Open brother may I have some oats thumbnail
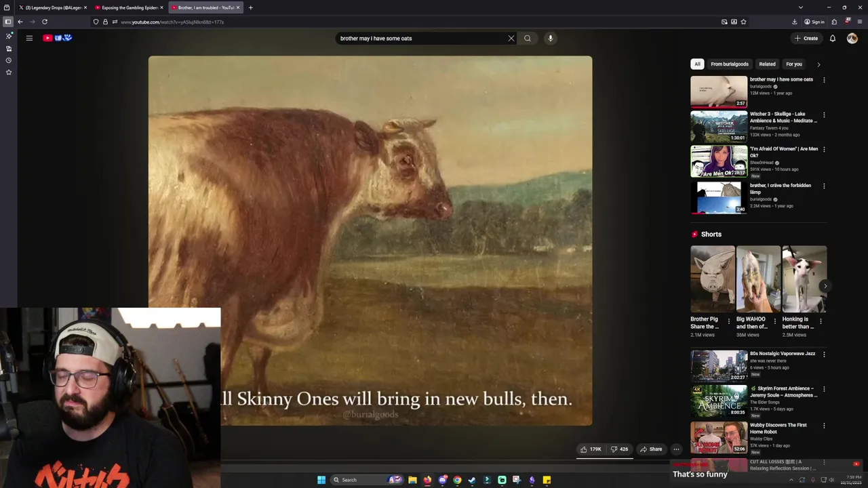This screenshot has width=868, height=488. [x=719, y=91]
